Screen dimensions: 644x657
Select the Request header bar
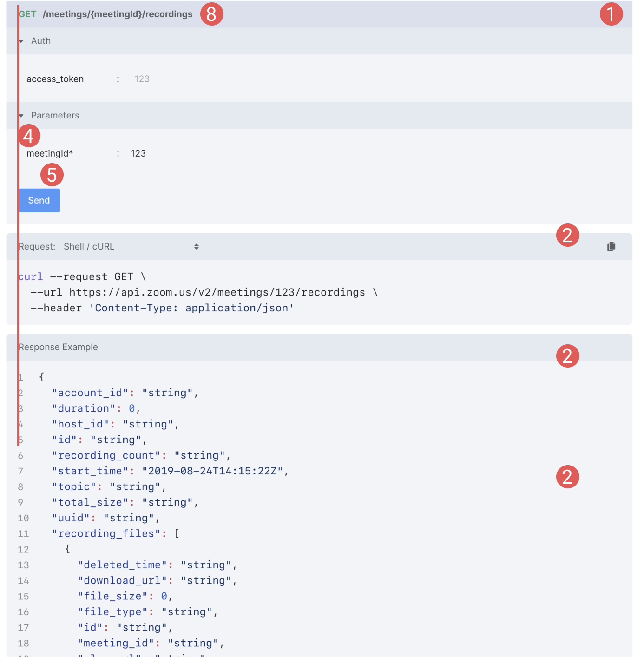pyautogui.click(x=37, y=246)
